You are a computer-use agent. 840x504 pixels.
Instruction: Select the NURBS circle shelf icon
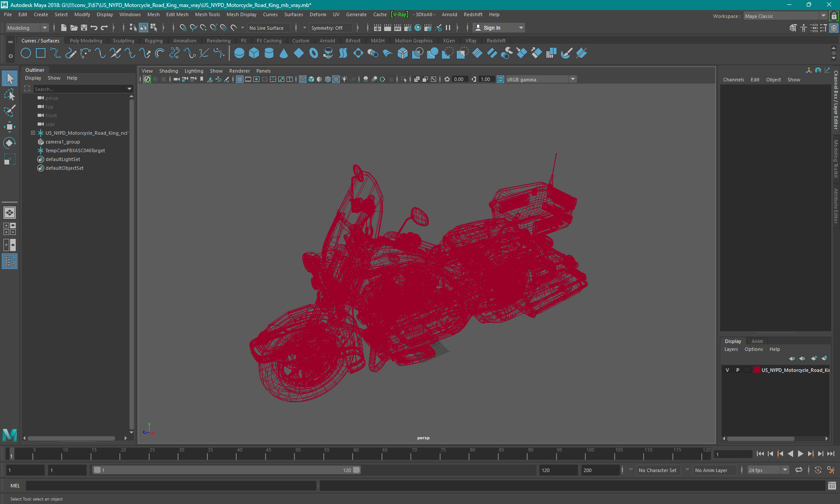[x=26, y=53]
